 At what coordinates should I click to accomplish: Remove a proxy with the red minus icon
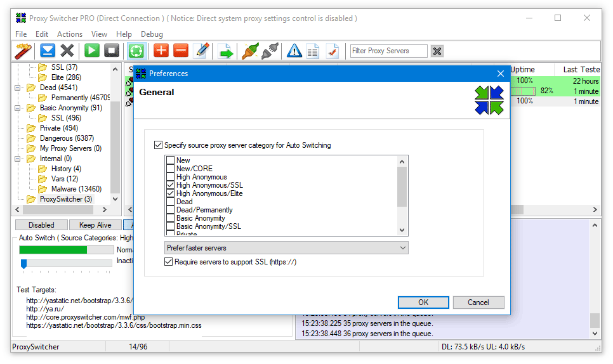coord(181,51)
